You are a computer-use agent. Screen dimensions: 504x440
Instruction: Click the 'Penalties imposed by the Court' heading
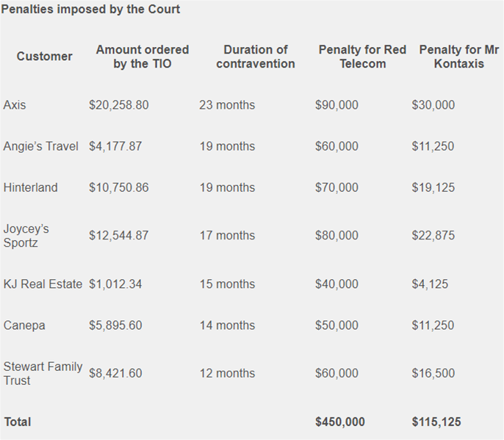[x=90, y=10]
